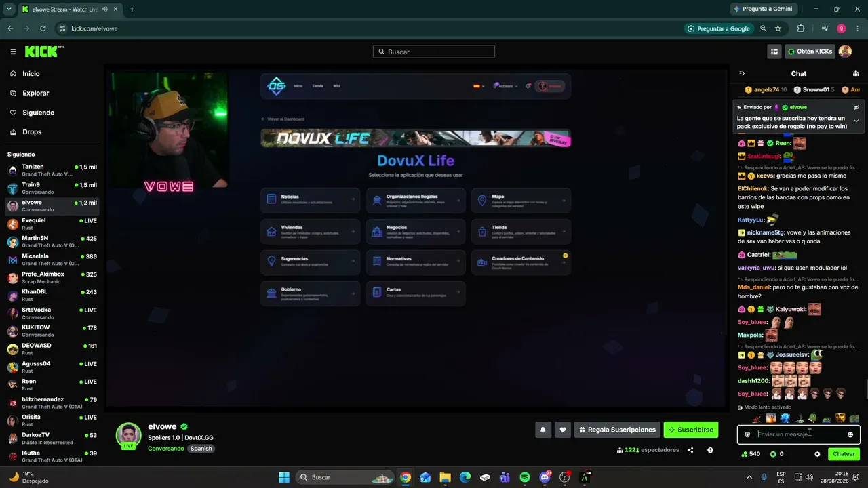The image size is (868, 488).
Task: Open the Chrome tab search dropdown
Action: 9,9
